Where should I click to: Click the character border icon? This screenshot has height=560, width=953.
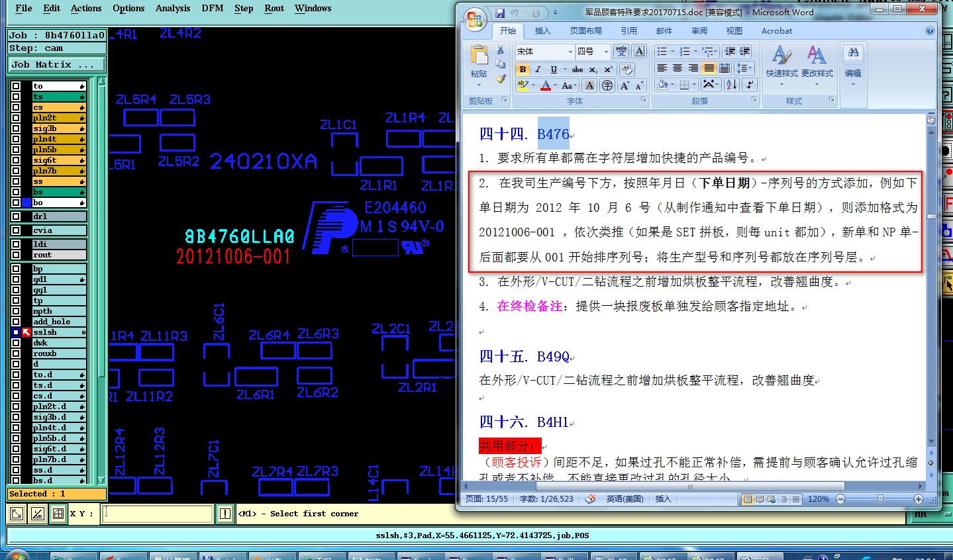(639, 51)
